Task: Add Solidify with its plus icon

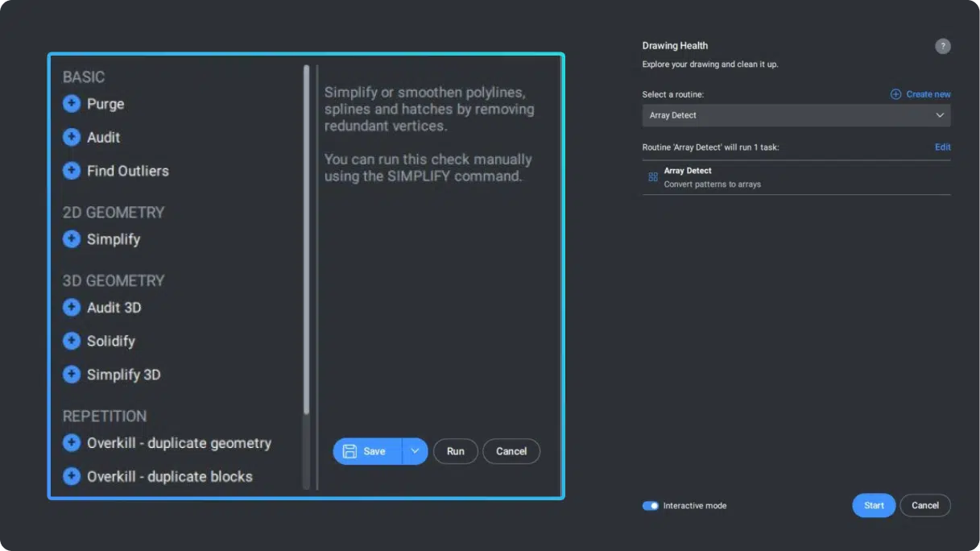Action: [72, 341]
